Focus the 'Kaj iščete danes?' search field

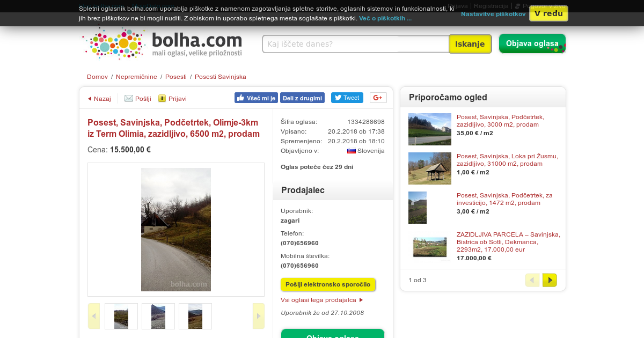pyautogui.click(x=356, y=44)
